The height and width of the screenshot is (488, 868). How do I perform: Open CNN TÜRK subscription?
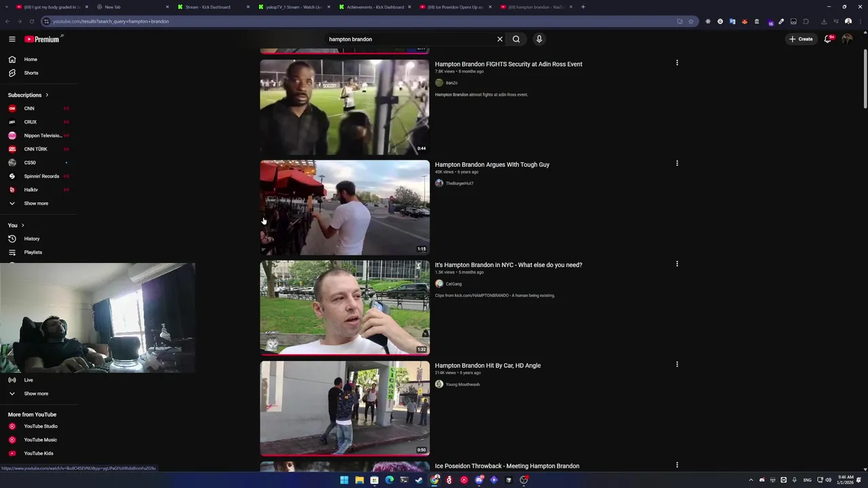(x=39, y=149)
